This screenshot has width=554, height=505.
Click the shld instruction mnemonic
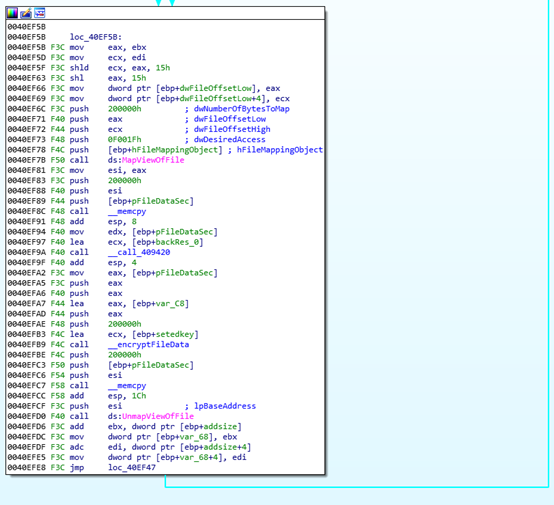click(x=79, y=68)
